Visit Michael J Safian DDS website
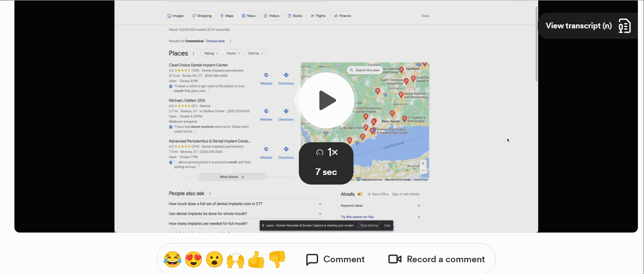Viewport: 644px width, 274px height. (266, 115)
